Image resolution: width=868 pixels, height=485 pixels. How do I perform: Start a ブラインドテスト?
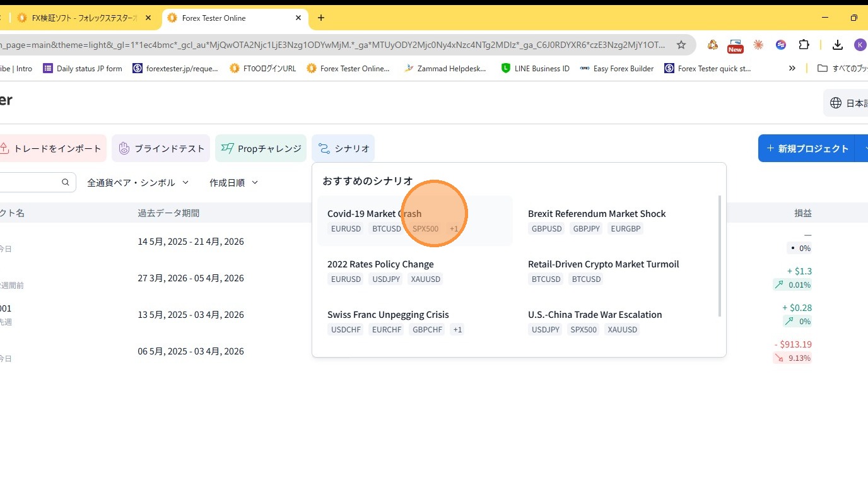tap(161, 148)
